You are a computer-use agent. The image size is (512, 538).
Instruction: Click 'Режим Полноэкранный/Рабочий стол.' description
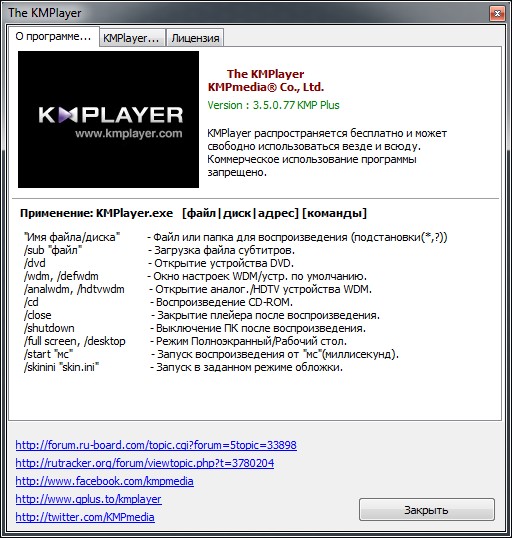[252, 341]
